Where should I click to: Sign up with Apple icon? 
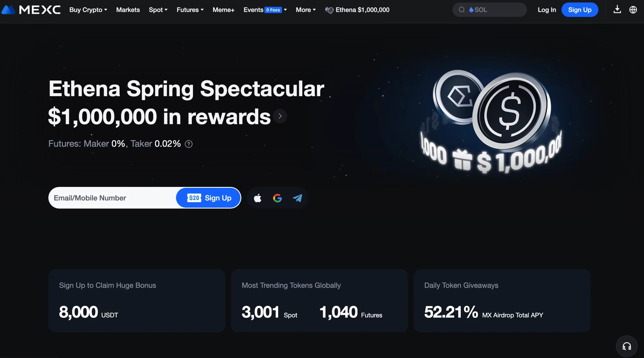(258, 198)
